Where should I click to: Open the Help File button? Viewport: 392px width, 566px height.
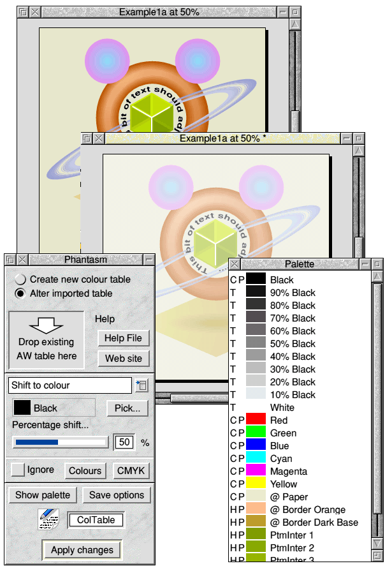tap(123, 338)
